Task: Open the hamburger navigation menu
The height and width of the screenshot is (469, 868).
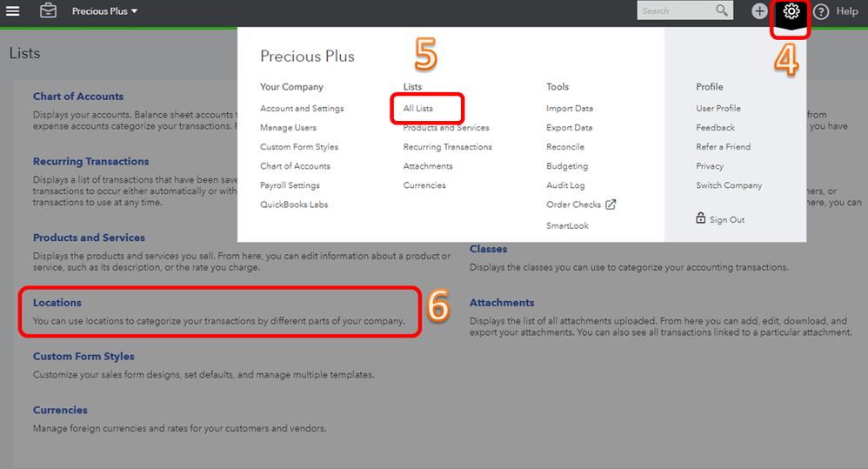Action: 13,11
